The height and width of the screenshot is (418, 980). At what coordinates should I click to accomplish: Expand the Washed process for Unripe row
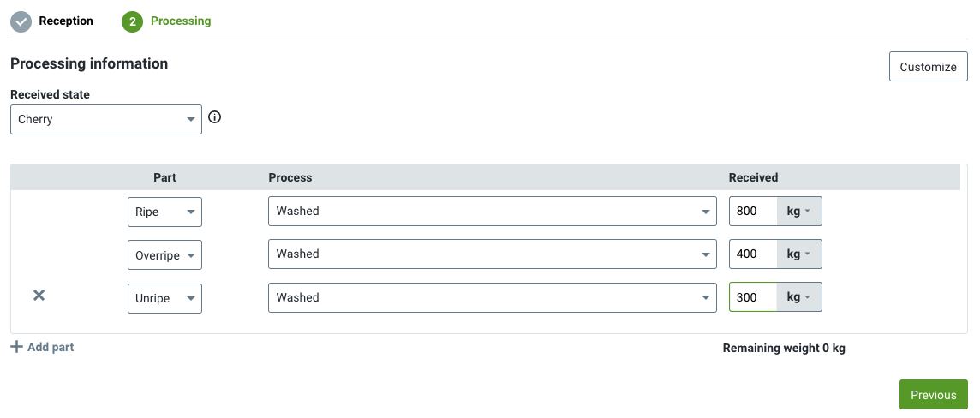pyautogui.click(x=493, y=297)
